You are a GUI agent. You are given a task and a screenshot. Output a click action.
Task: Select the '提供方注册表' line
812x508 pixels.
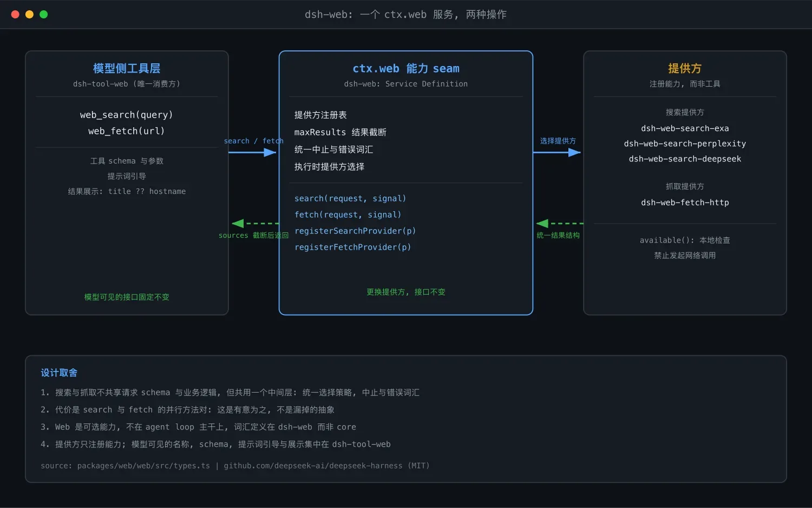320,115
